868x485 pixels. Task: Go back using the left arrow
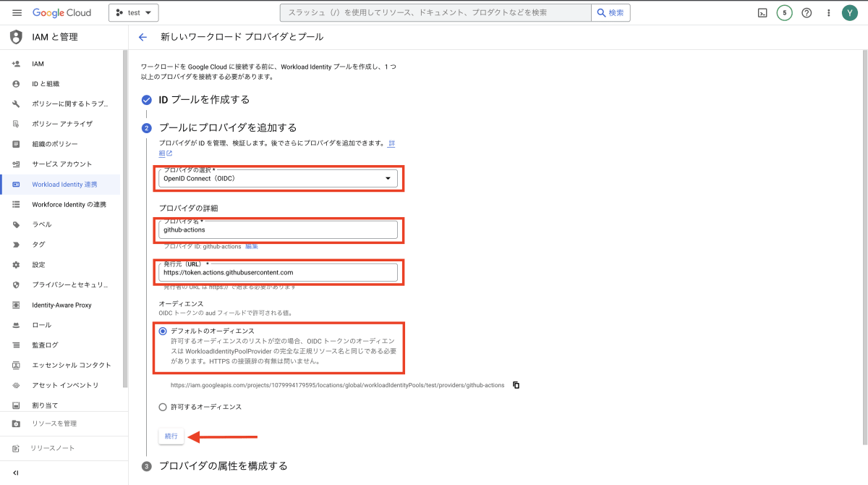[142, 37]
